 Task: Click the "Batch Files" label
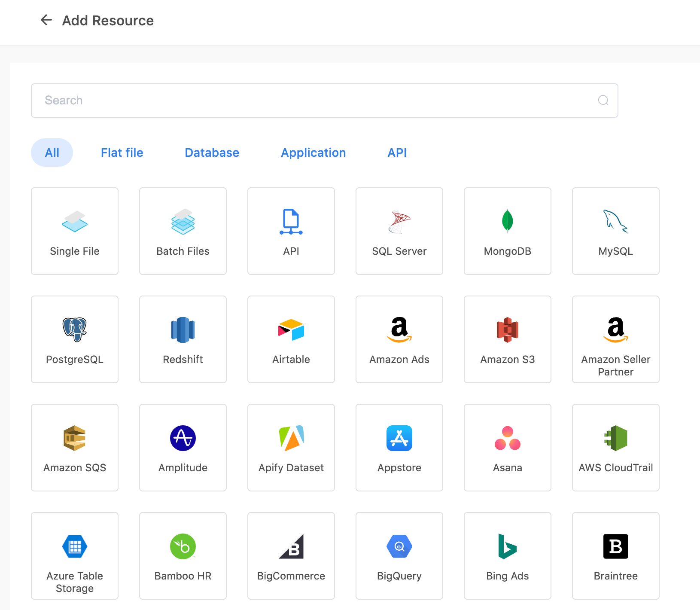tap(183, 251)
